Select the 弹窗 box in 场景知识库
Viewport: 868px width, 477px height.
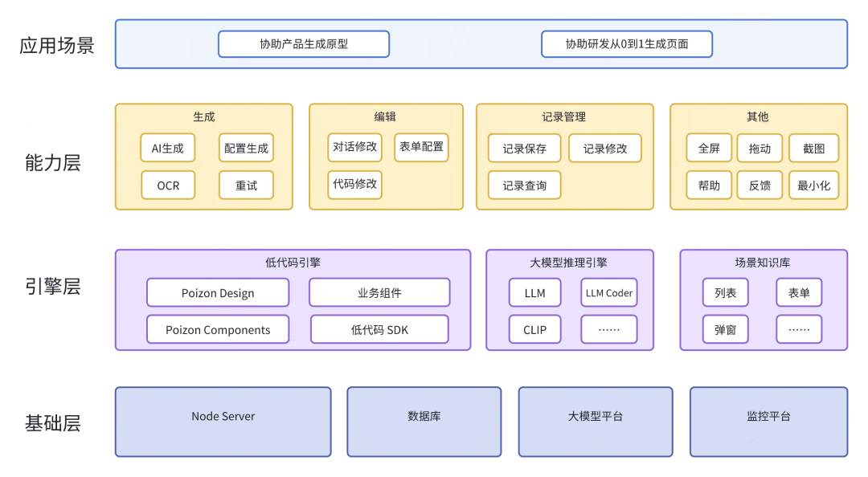(725, 330)
